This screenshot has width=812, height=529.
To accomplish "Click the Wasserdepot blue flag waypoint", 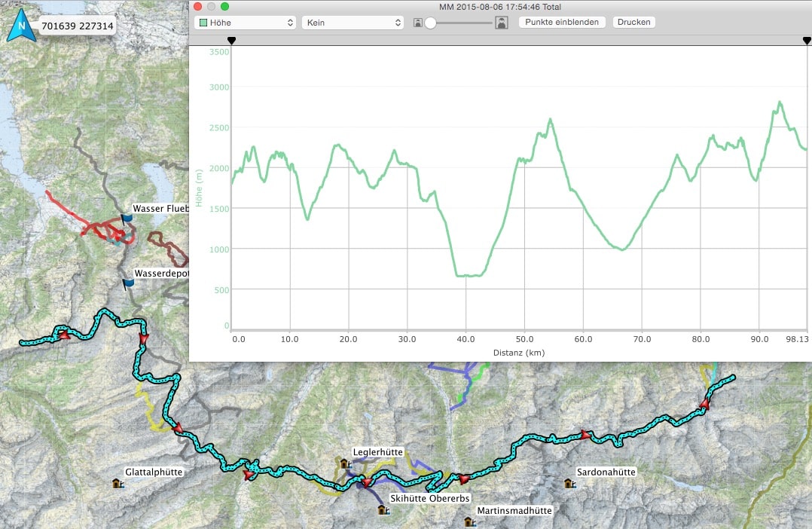I will pos(127,284).
